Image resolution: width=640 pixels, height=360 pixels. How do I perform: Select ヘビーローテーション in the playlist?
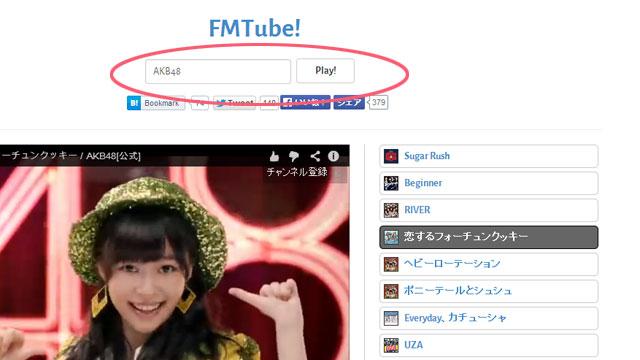tap(489, 264)
